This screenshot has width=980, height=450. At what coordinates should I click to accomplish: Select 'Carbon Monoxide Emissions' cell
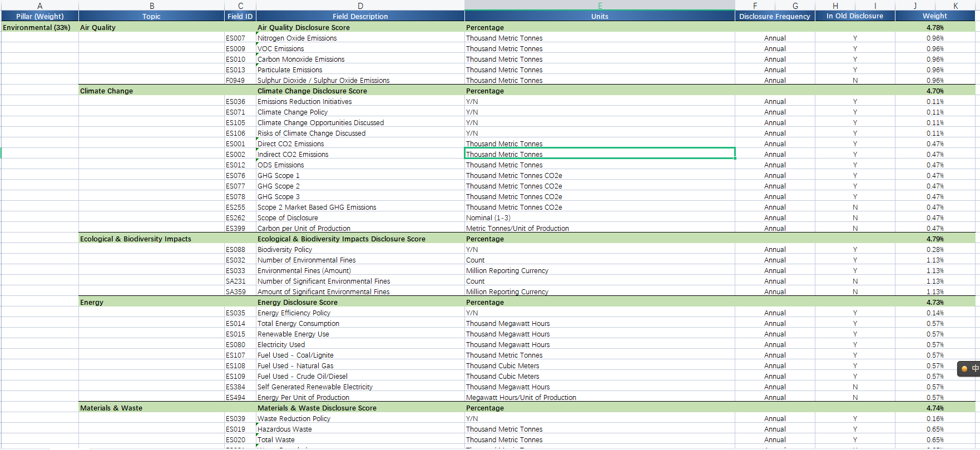click(x=360, y=59)
